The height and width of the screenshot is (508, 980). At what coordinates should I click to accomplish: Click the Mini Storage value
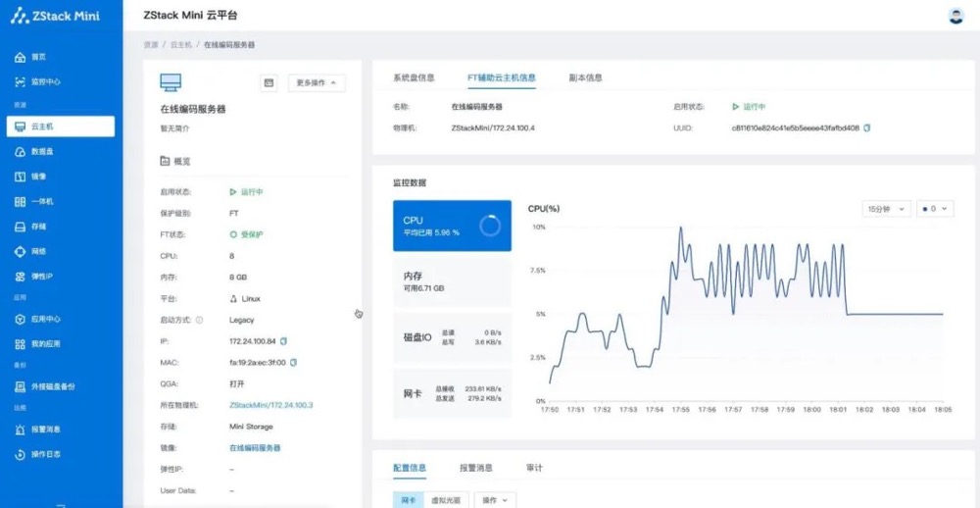(251, 426)
